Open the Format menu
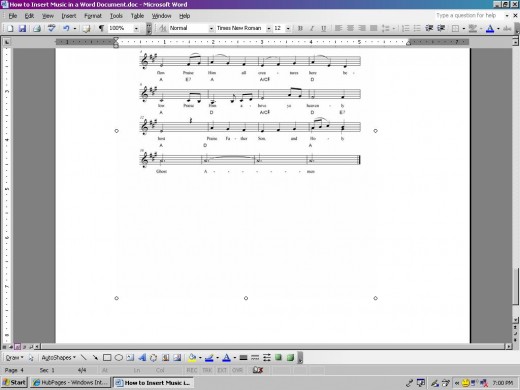 pyautogui.click(x=93, y=16)
